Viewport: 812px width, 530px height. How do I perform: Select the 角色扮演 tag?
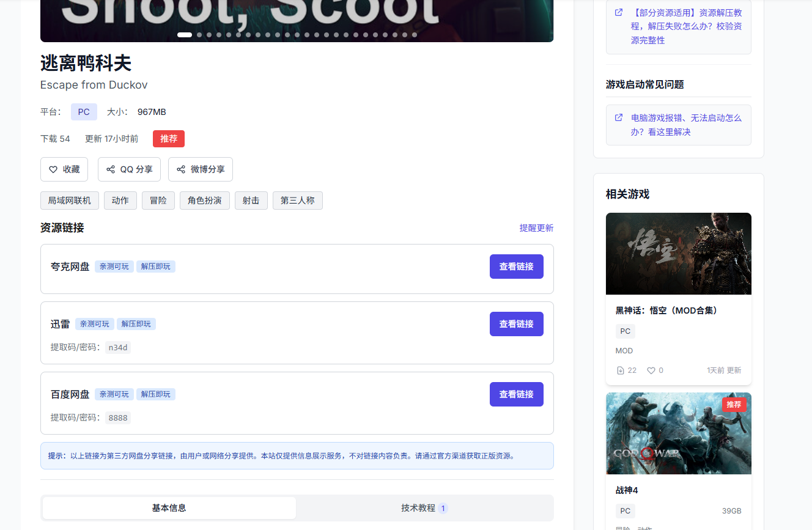pyautogui.click(x=204, y=201)
